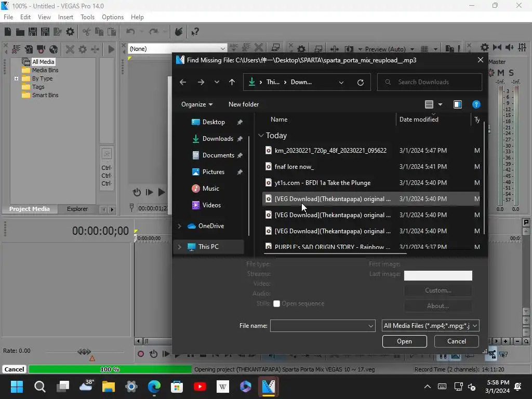The width and height of the screenshot is (532, 399).
Task: Toggle Master bus Solo S button
Action: 511,73
